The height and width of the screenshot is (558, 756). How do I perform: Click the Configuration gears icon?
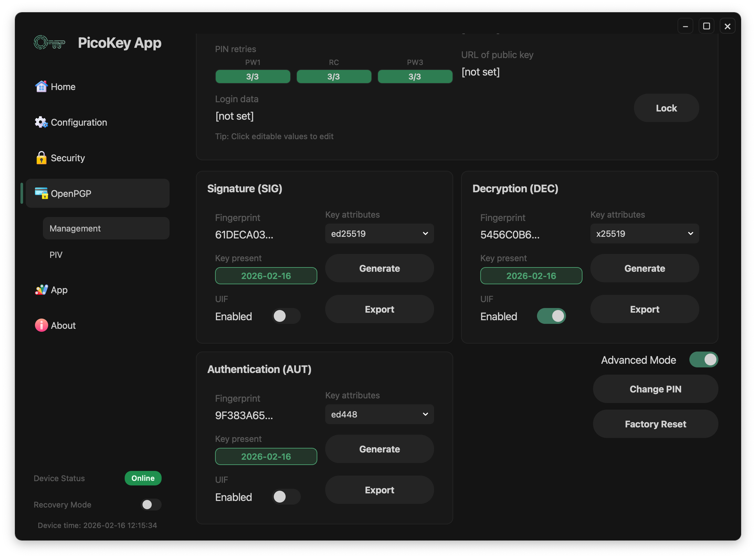41,122
